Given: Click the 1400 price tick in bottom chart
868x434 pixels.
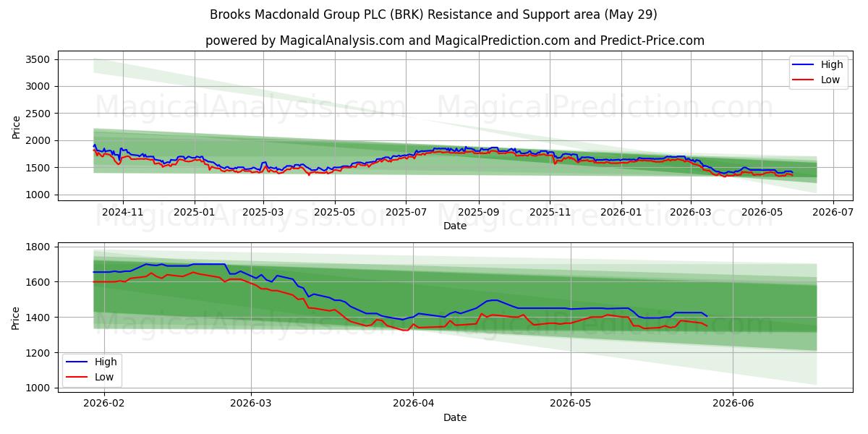Looking at the screenshot, I should (x=38, y=318).
